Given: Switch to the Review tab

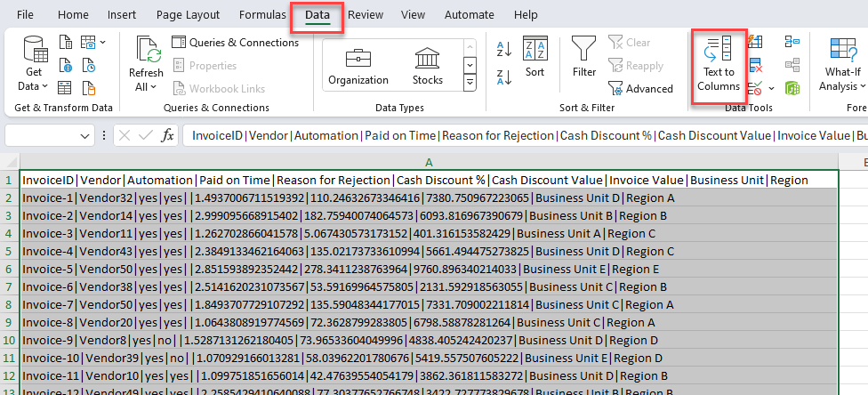Looking at the screenshot, I should click(366, 15).
